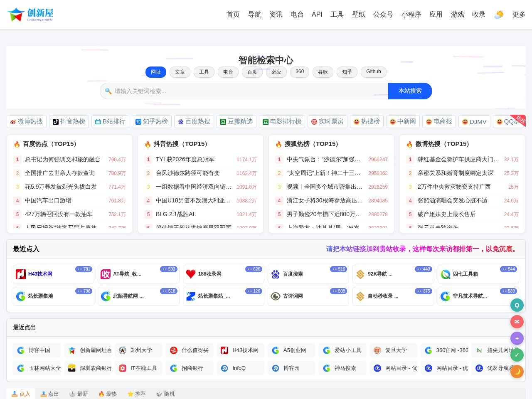Viewport: 532px width, 399px height.
Task: Open 博客中国 in 最近点出
Action: (37, 350)
